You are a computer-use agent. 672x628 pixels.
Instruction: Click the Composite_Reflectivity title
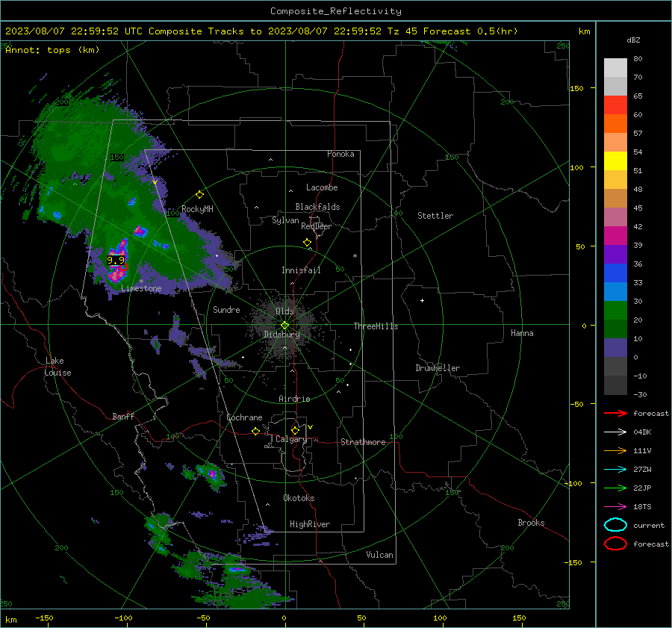point(335,11)
